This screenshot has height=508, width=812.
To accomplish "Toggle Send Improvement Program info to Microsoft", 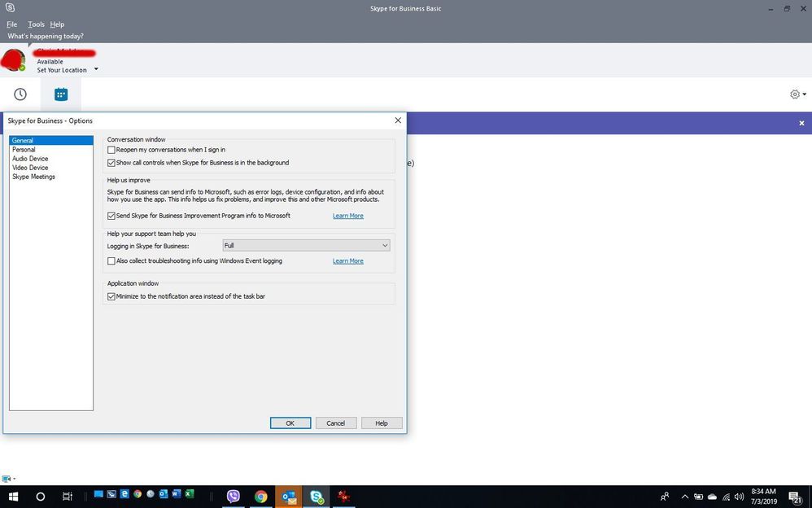I will tap(111, 216).
